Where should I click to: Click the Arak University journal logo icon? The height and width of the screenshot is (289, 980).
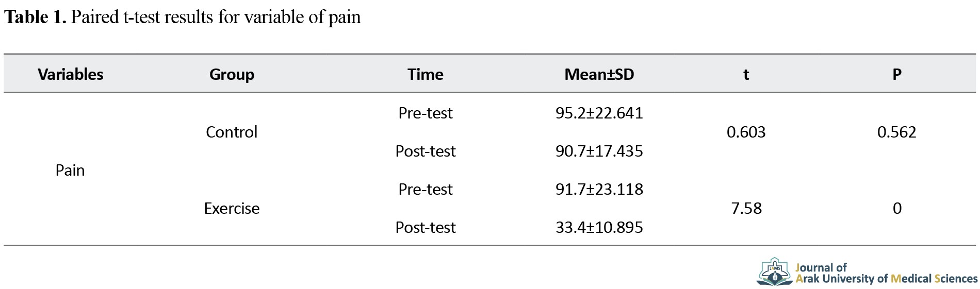(775, 272)
